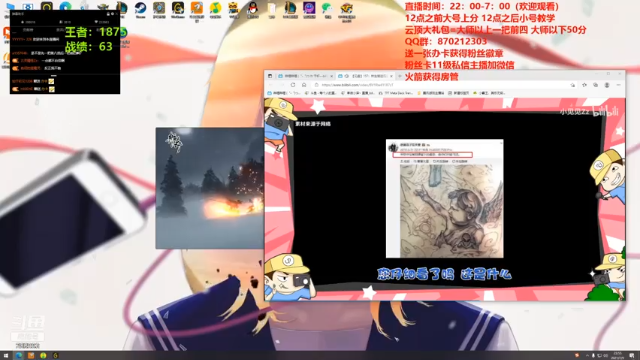Close the first browser tab
Image resolution: width=640 pixels, height=360 pixels.
331,76
